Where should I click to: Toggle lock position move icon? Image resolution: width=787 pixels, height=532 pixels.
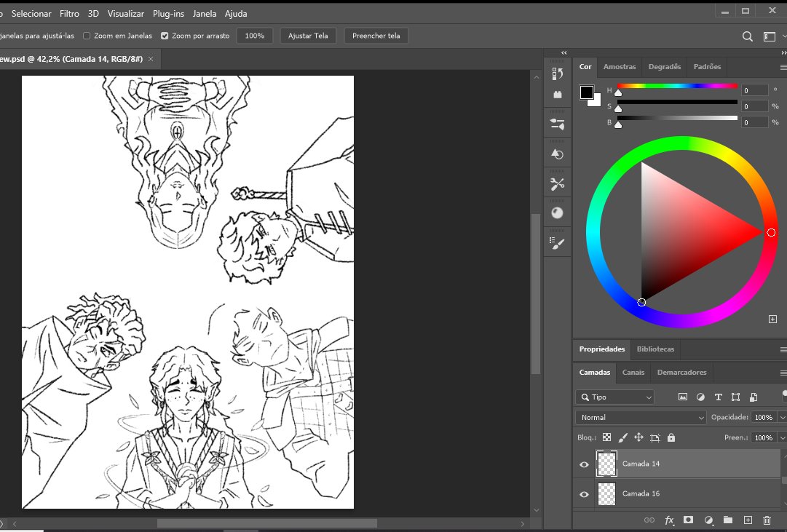click(x=638, y=437)
